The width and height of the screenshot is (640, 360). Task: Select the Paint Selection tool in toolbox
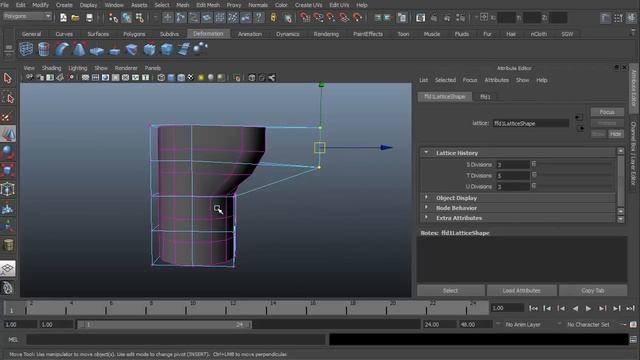tap(8, 117)
